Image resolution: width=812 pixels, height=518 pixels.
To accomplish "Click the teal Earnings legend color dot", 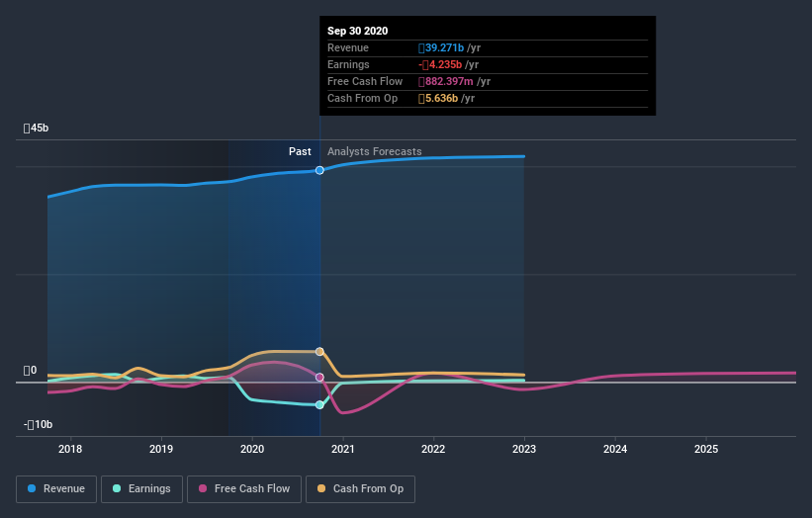I will (117, 488).
